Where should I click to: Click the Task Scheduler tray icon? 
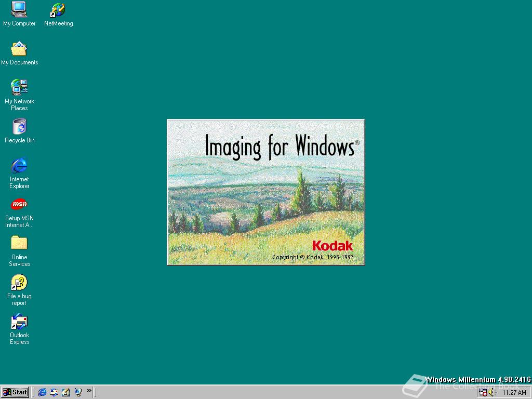[x=483, y=393]
